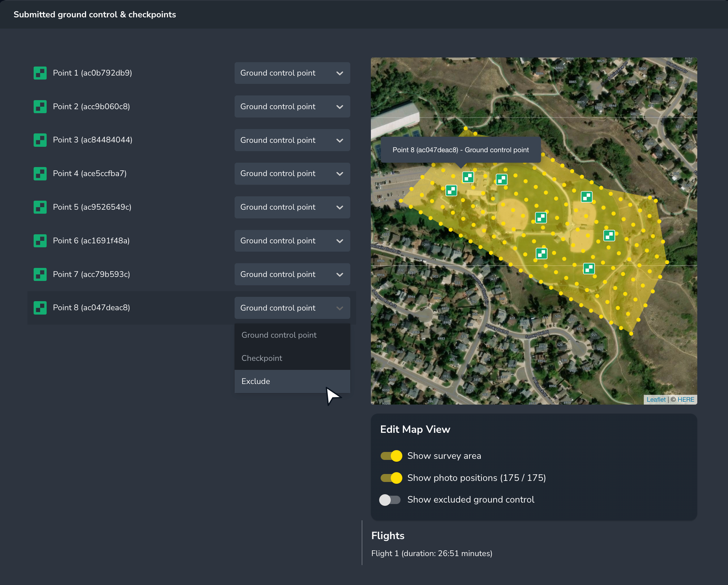Disable Show photo positions toggle
Viewport: 728px width, 585px height.
391,478
